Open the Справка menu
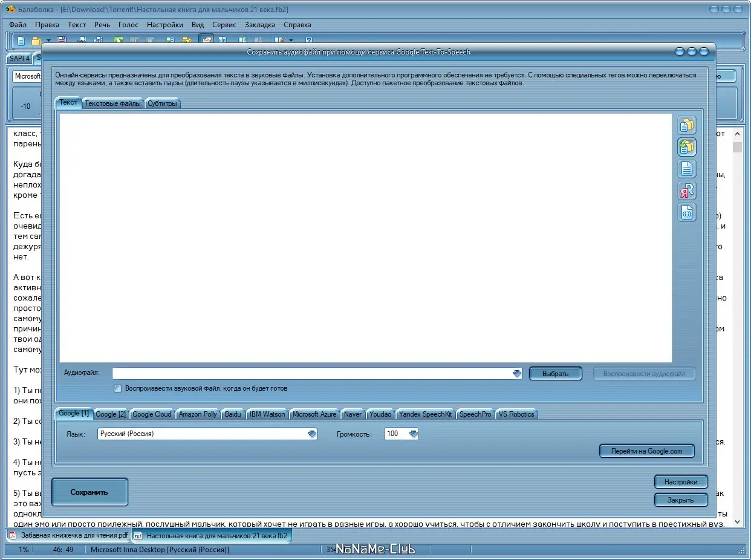 click(x=297, y=25)
